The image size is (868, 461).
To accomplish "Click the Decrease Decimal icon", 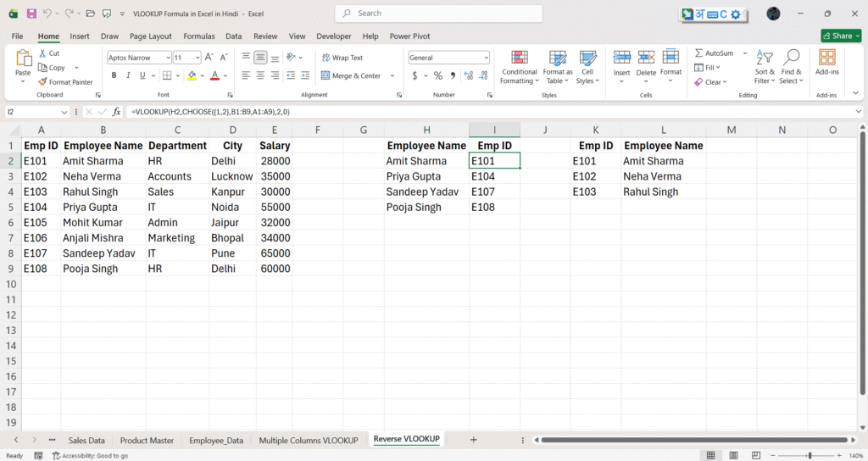I will click(x=484, y=75).
